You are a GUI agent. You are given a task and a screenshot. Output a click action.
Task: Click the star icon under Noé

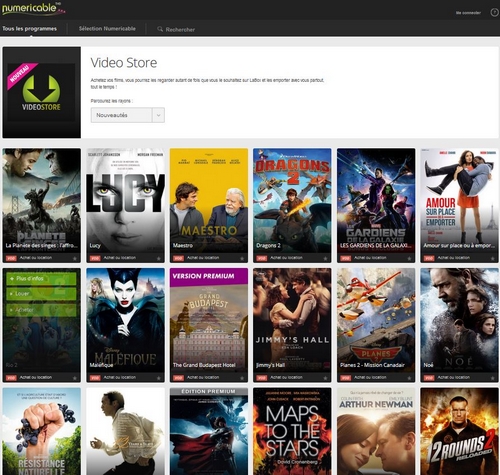[493, 378]
